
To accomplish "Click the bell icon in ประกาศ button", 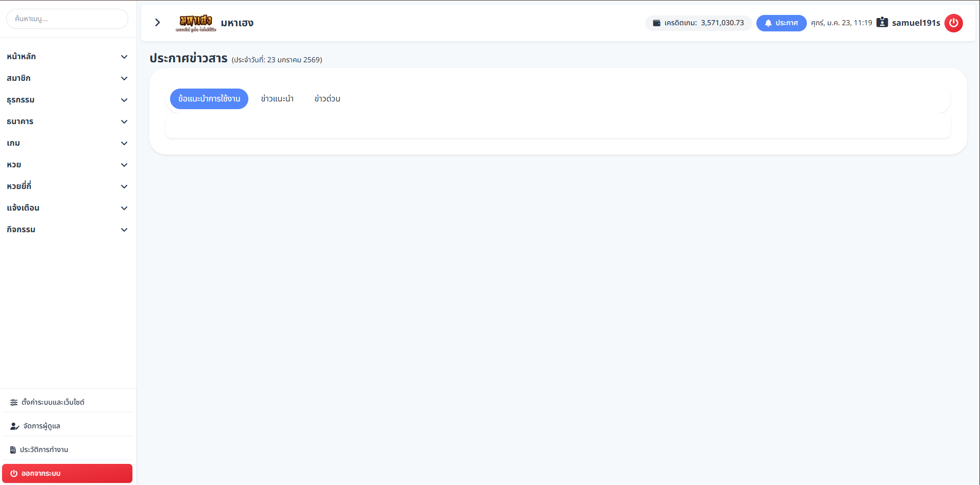I will (x=768, y=23).
